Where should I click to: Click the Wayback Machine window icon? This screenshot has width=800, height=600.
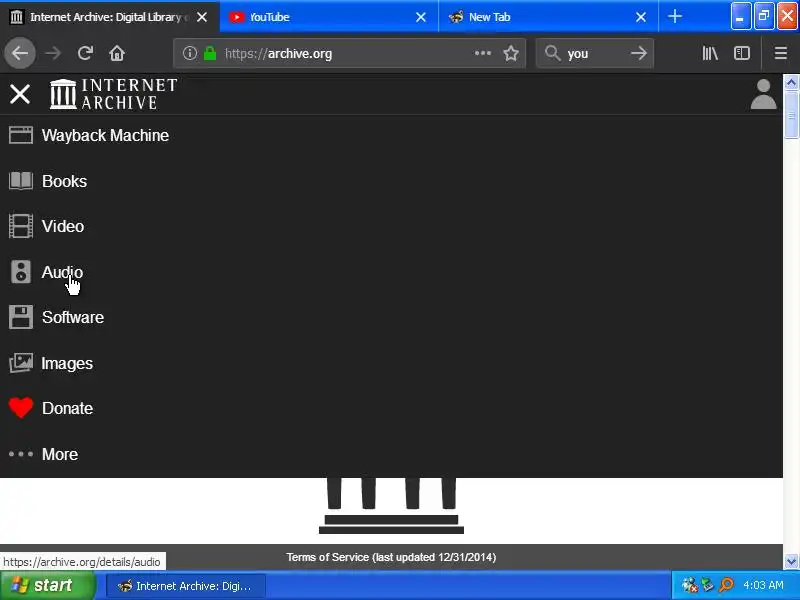(x=21, y=135)
